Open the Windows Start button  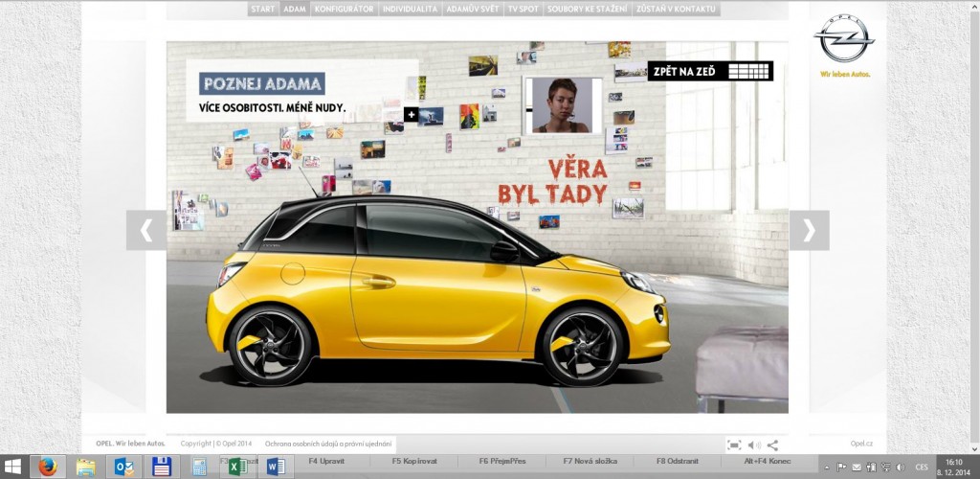(x=12, y=467)
